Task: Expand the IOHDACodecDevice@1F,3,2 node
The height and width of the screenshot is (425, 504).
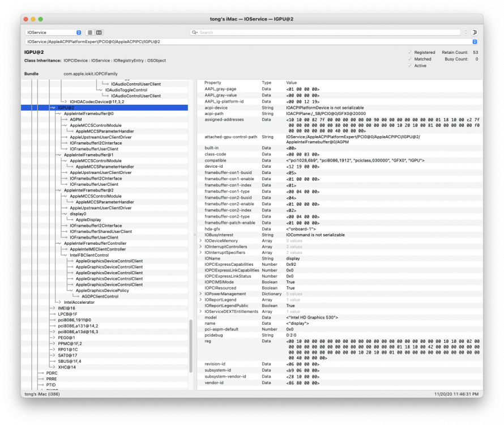Action: click(66, 101)
